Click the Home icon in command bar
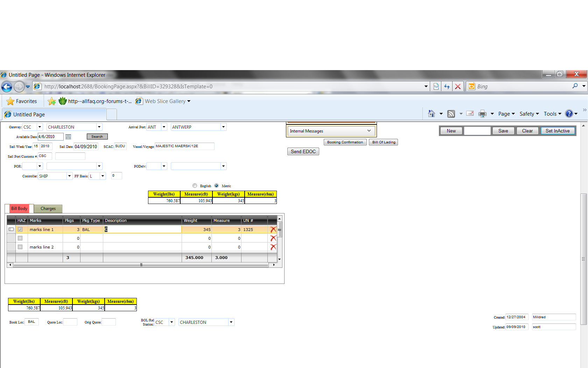This screenshot has width=588, height=368. click(432, 114)
